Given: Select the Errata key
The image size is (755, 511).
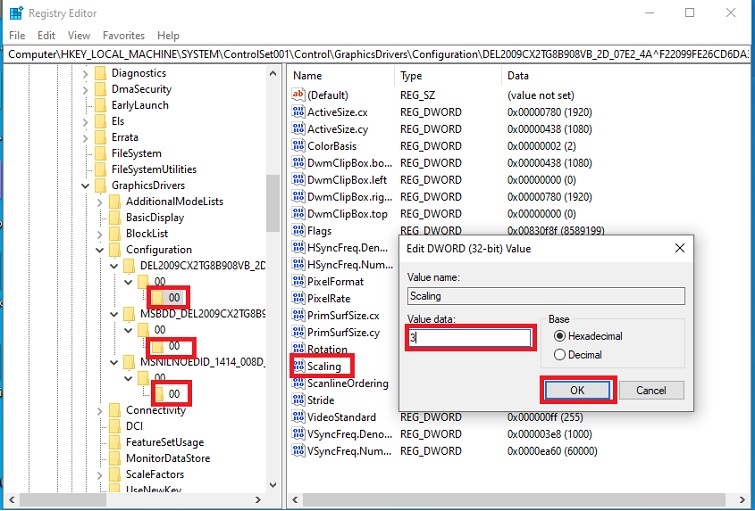Looking at the screenshot, I should coord(125,137).
